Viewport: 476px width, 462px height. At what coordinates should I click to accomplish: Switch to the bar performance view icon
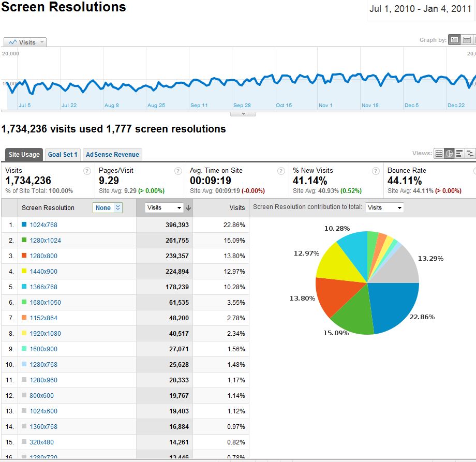[459, 153]
